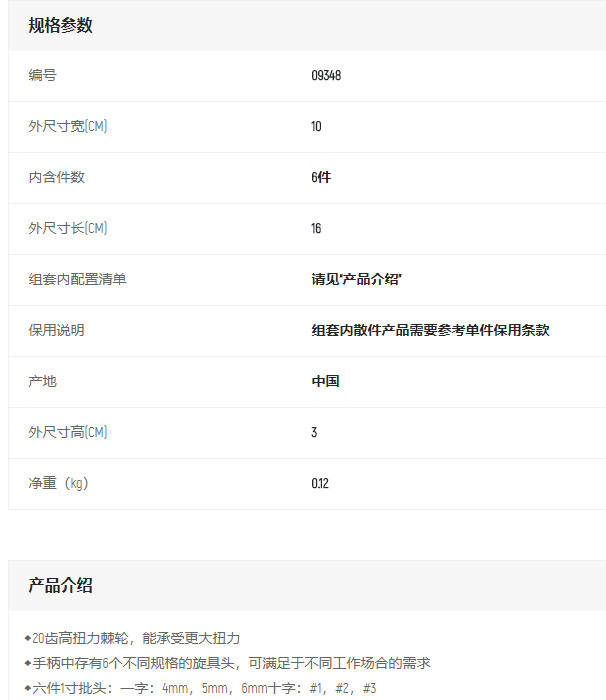This screenshot has width=606, height=700.
Task: Select the product number 09348
Action: 326,76
